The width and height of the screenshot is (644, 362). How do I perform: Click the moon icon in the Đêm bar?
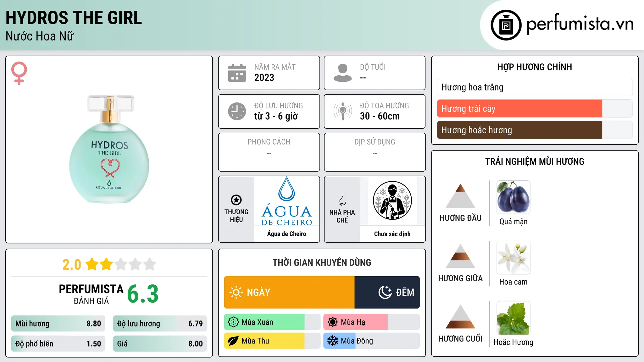[x=385, y=292]
